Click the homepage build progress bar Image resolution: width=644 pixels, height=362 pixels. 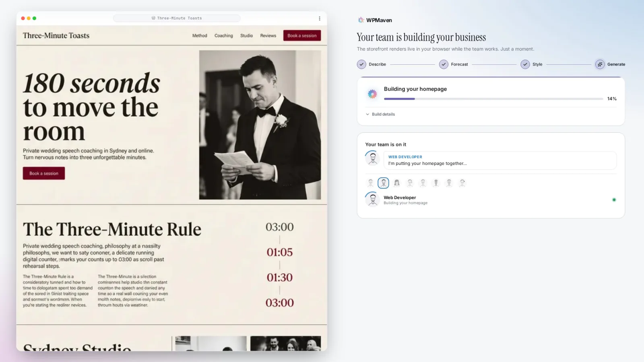point(493,99)
